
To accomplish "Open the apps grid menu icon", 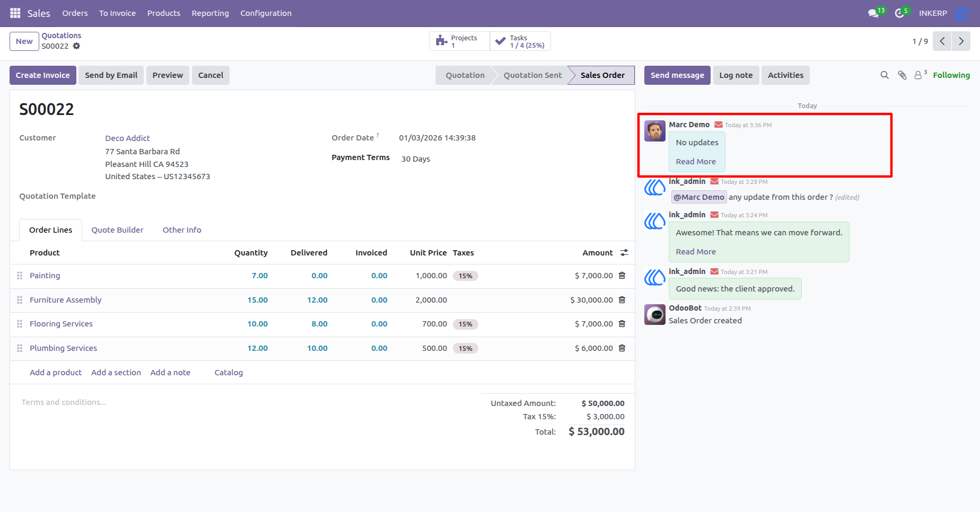I will [x=15, y=13].
